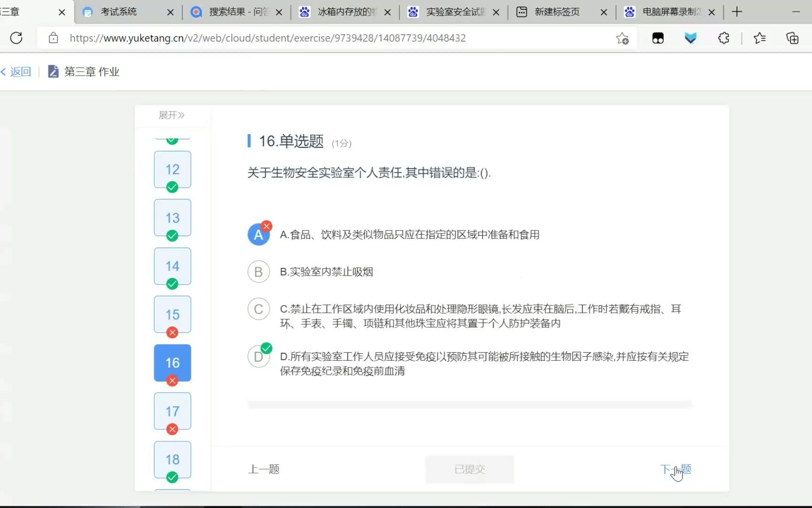
Task: Open the black mask extension icon
Action: point(658,38)
